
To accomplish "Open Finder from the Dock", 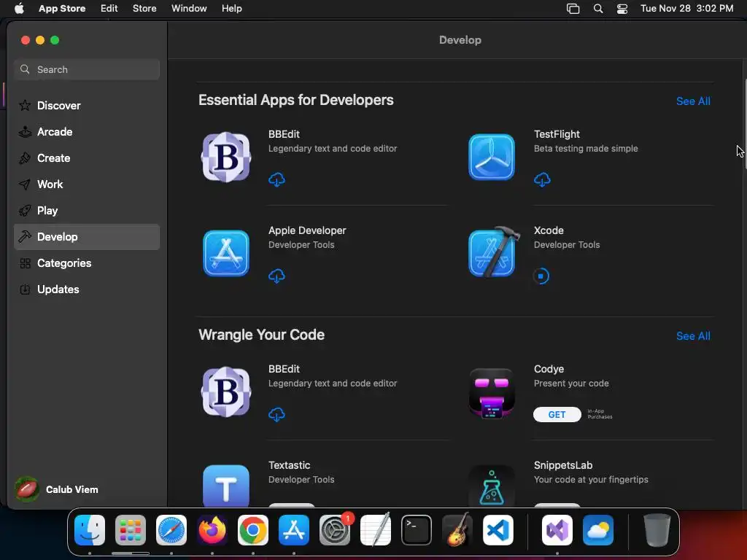I will pos(90,530).
